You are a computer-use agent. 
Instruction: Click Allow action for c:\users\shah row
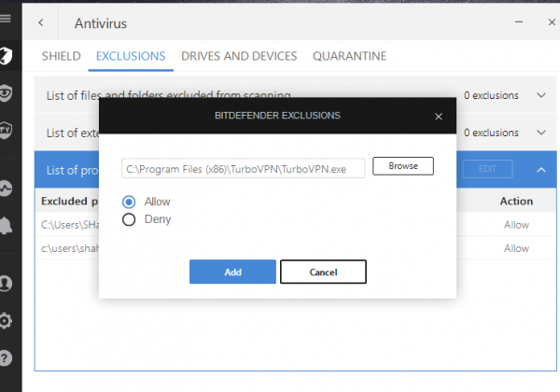click(516, 248)
